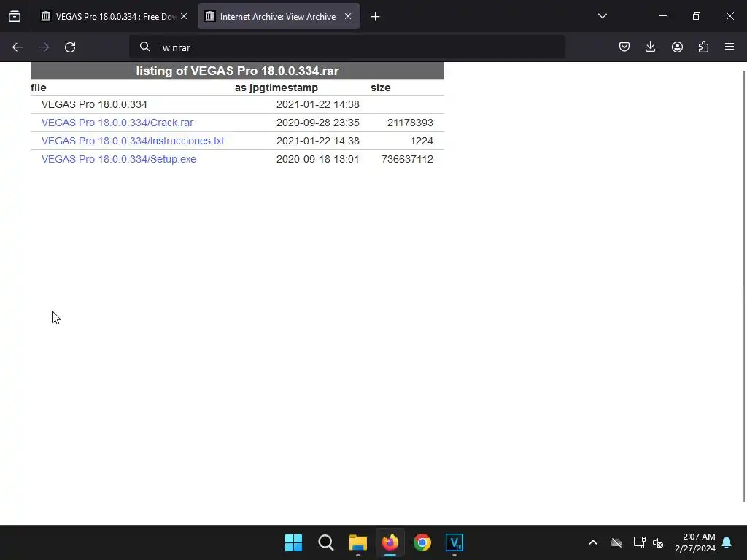
Task: Open the Downloads panel
Action: click(x=650, y=47)
